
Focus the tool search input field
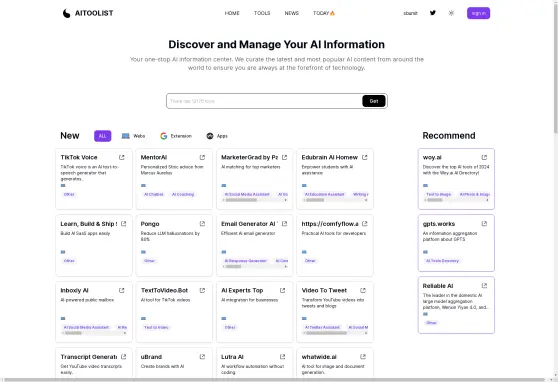[264, 101]
